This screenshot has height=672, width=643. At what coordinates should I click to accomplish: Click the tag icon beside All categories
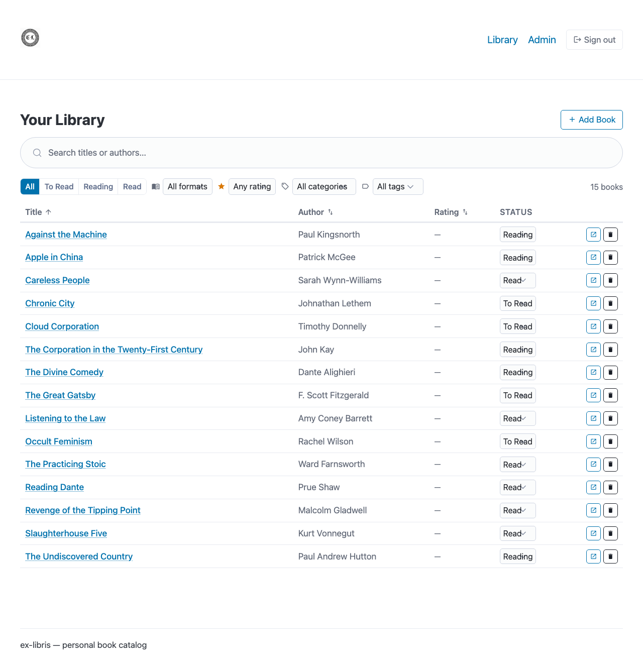(x=285, y=186)
